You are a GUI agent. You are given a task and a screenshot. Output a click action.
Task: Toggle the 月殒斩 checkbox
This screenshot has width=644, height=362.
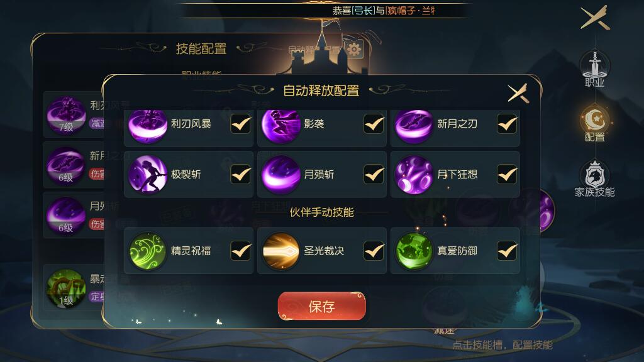[x=374, y=175]
